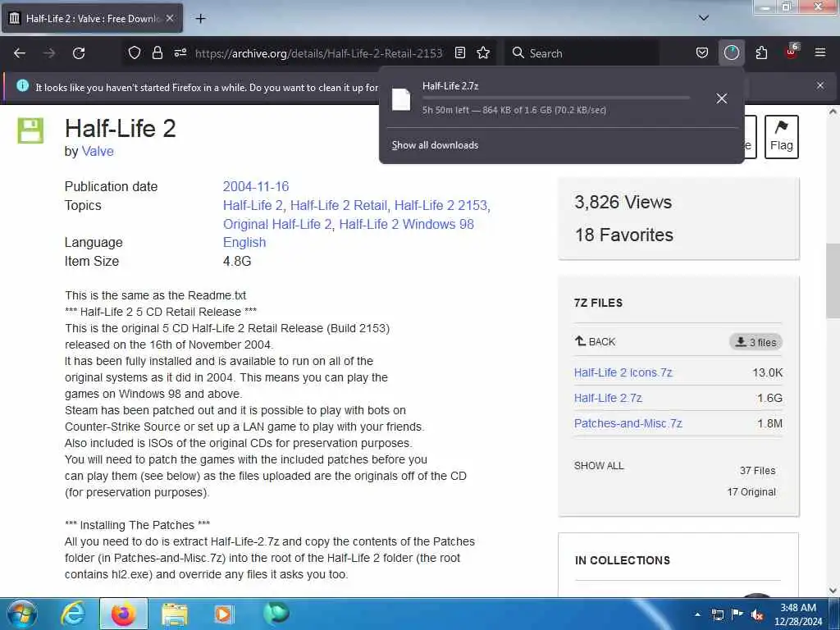Click the 1.8M size of Patches-and-Misc.7z
Screen dimensions: 840x630
769,423
